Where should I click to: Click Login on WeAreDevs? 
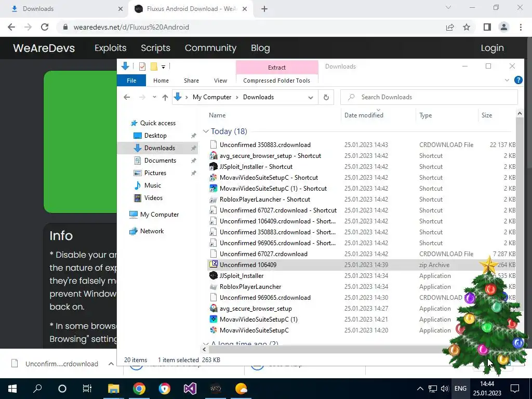tap(492, 48)
